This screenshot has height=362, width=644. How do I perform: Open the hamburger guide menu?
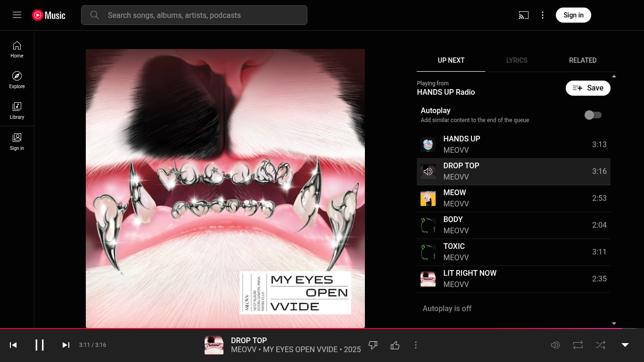[17, 15]
